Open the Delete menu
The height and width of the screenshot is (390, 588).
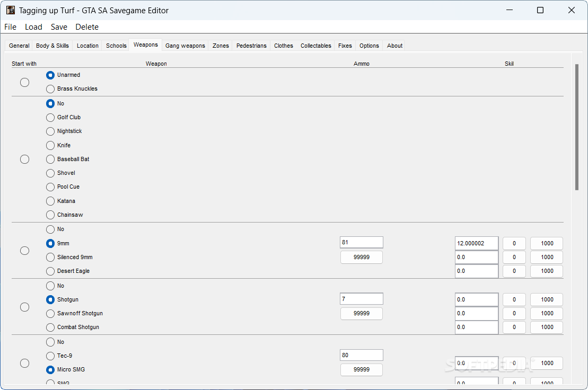pyautogui.click(x=86, y=27)
